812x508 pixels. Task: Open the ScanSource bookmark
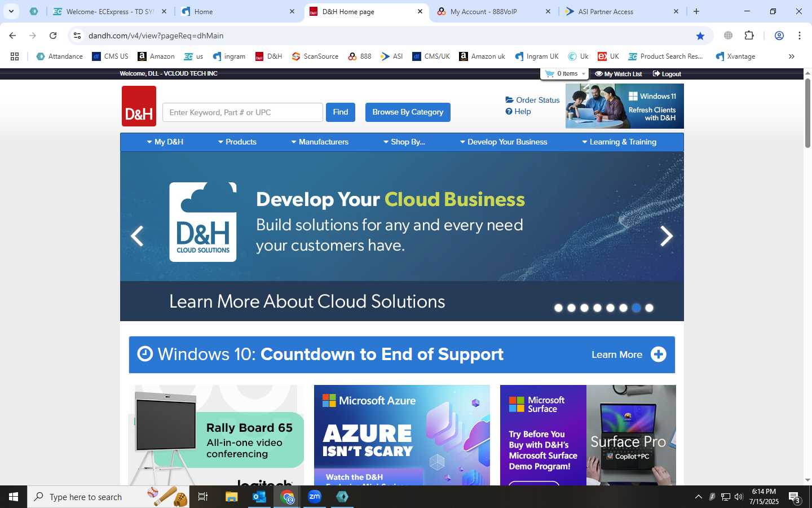click(x=315, y=56)
